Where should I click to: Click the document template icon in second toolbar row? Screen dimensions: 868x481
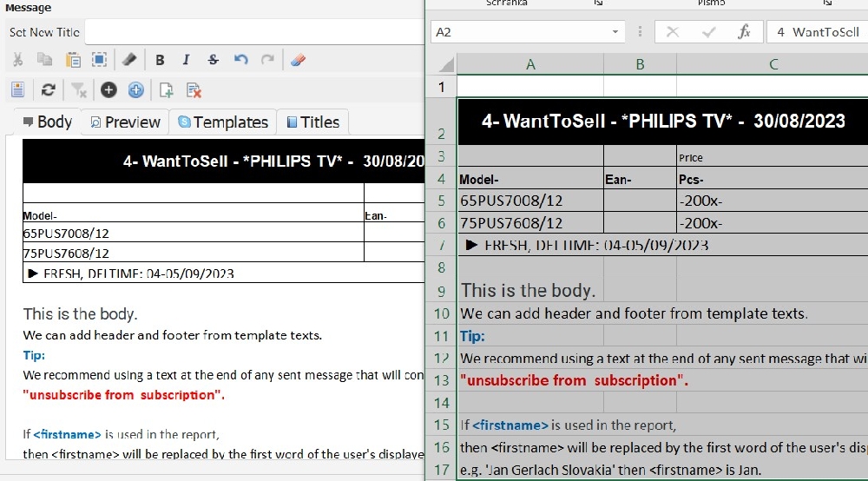(17, 89)
